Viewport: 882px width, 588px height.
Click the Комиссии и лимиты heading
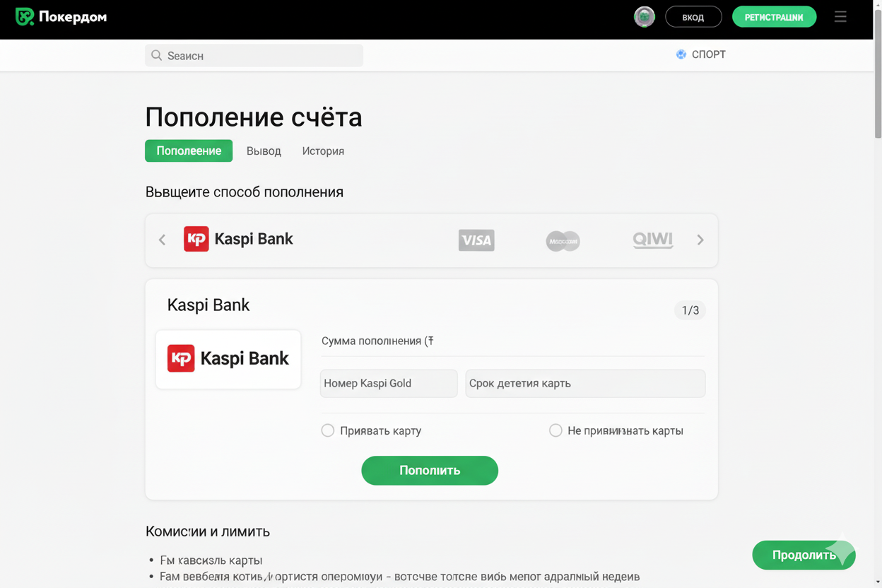click(208, 531)
